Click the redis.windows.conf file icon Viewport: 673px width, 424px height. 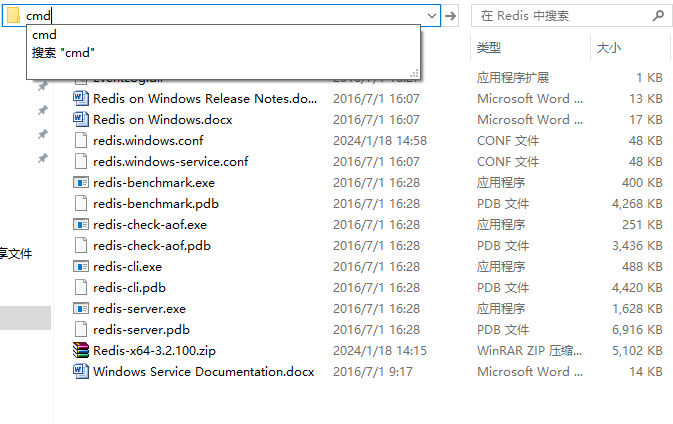coord(81,140)
